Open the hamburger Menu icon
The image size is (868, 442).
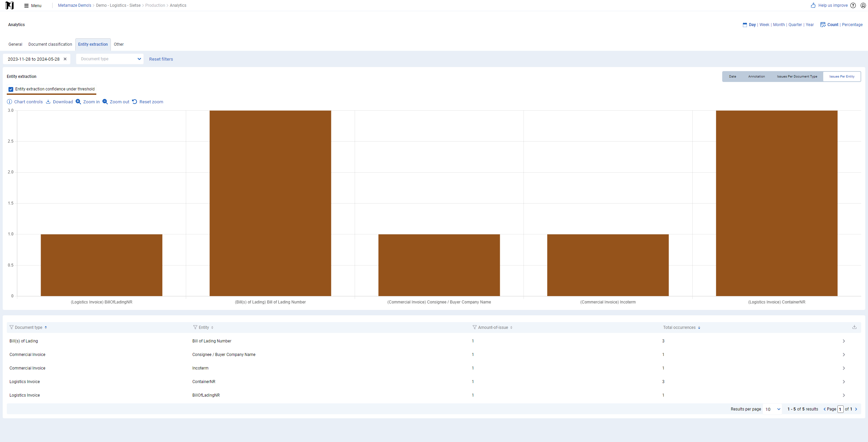(x=26, y=6)
